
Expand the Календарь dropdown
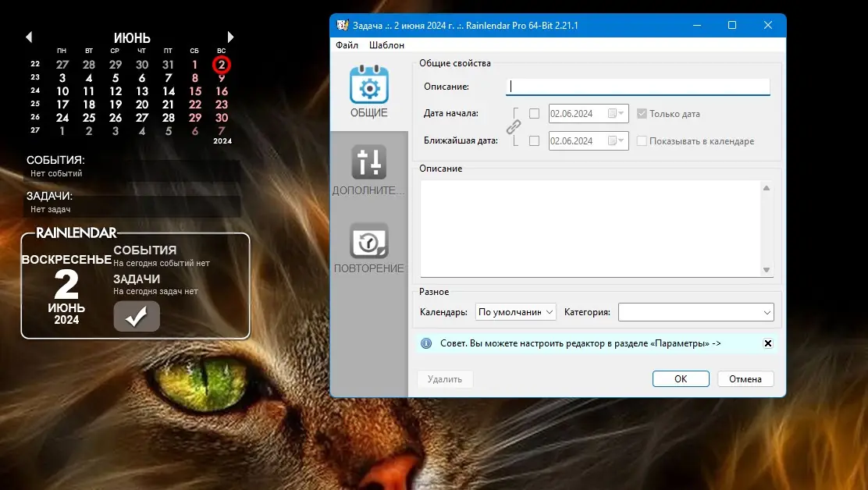[515, 312]
